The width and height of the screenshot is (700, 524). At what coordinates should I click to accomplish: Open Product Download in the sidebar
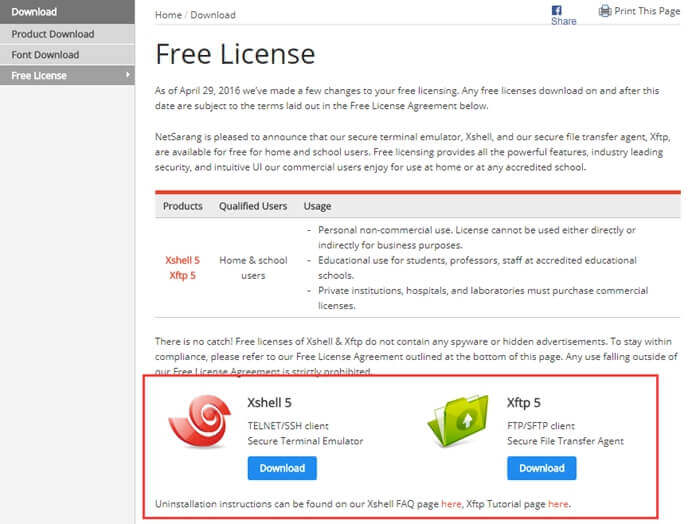[53, 34]
